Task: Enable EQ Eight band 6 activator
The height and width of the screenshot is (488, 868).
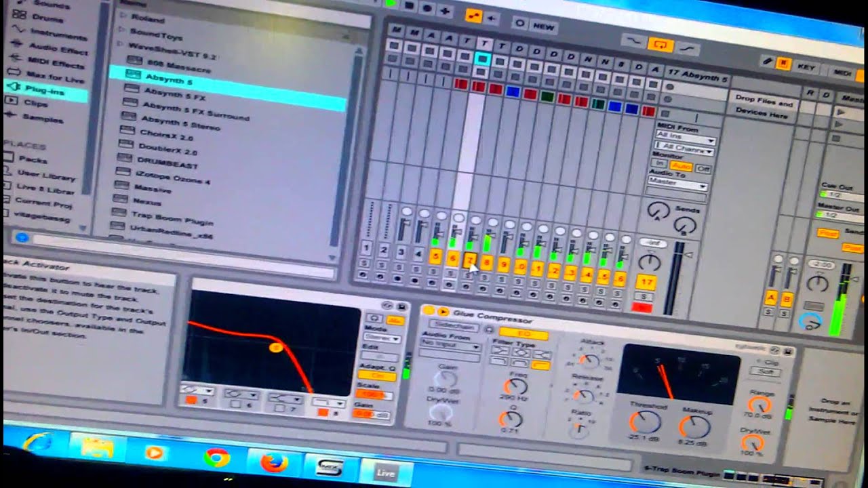Action: coord(235,405)
